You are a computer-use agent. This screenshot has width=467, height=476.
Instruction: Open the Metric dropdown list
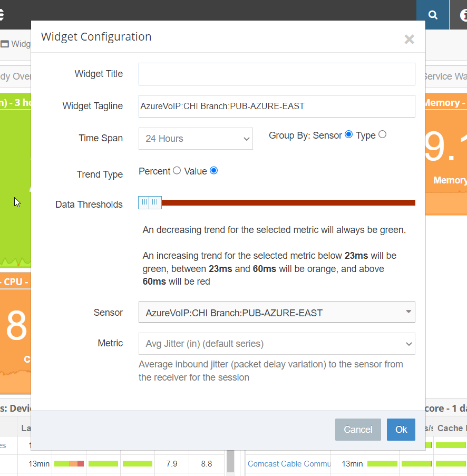pyautogui.click(x=277, y=344)
